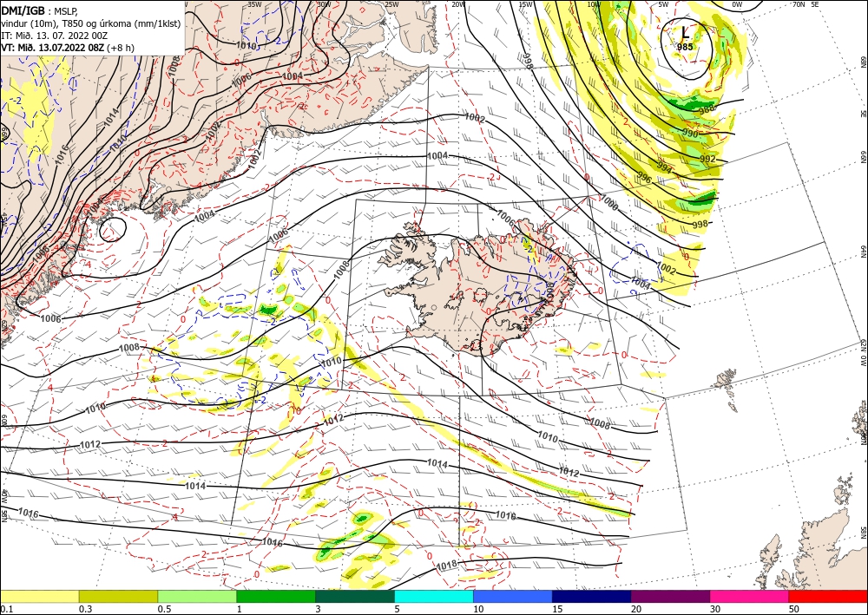Click the 'VT: Mið. 13.07.2022 08Z' valid-time line
The height and width of the screenshot is (615, 868).
pos(53,48)
